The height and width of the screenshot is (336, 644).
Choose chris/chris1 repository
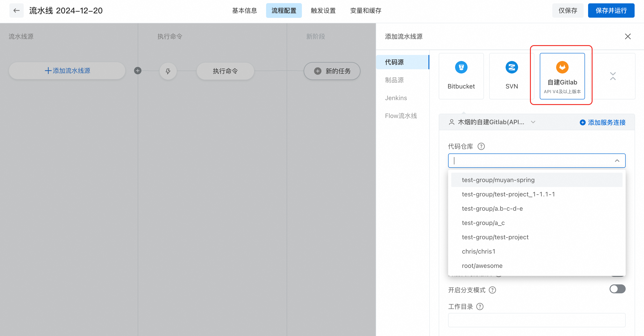(x=537, y=251)
